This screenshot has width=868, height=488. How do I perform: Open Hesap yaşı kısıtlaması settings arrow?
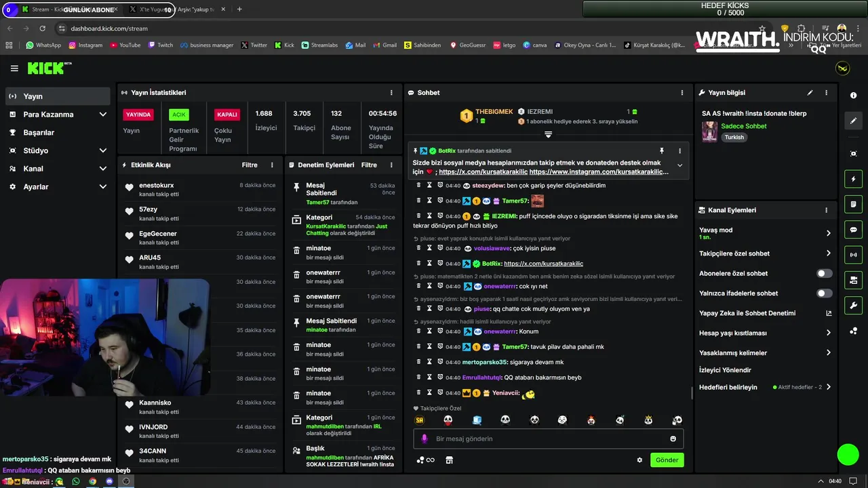(828, 333)
